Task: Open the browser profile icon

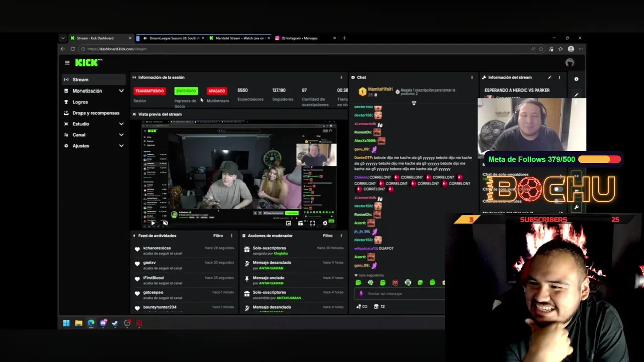Action: pyautogui.click(x=571, y=49)
